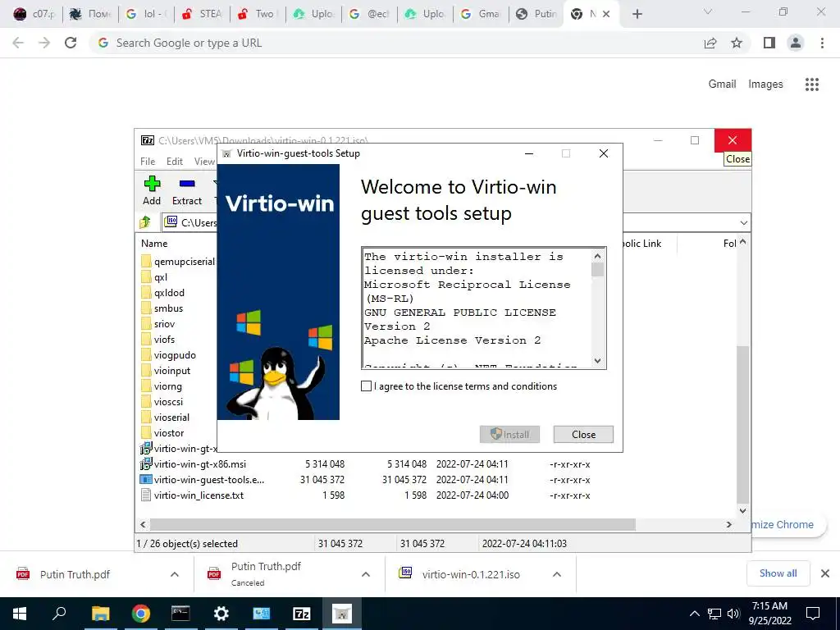Open the notification center icon
Viewport: 840px width, 630px height.
tap(813, 614)
